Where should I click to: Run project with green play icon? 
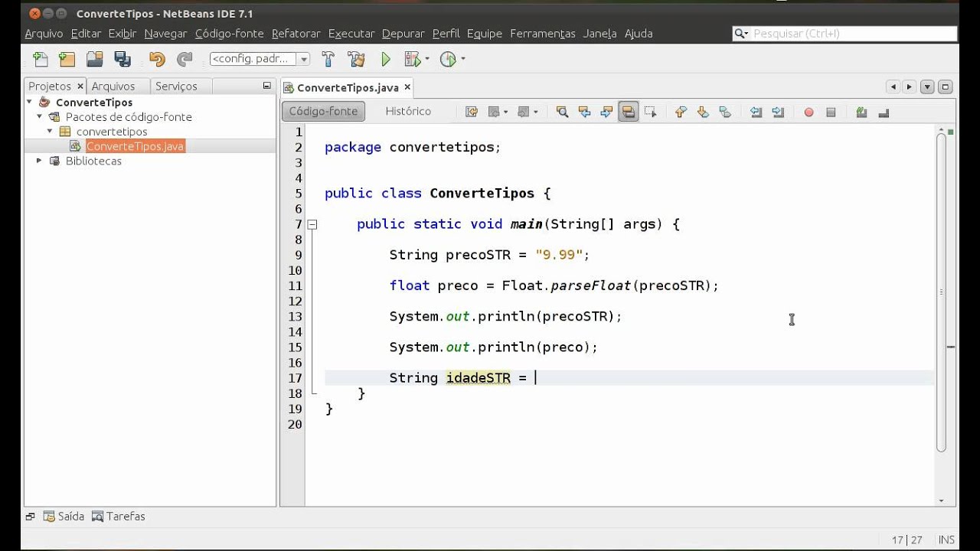[386, 59]
